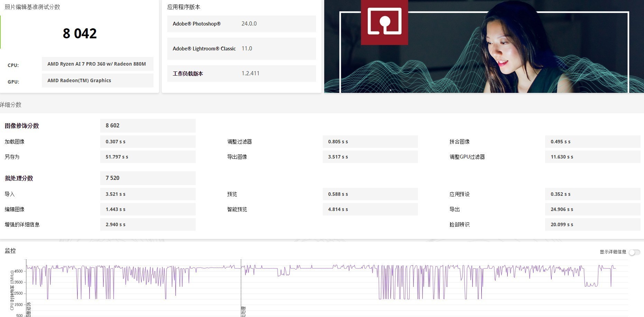Click the 详细分数 section heading

(x=11, y=105)
